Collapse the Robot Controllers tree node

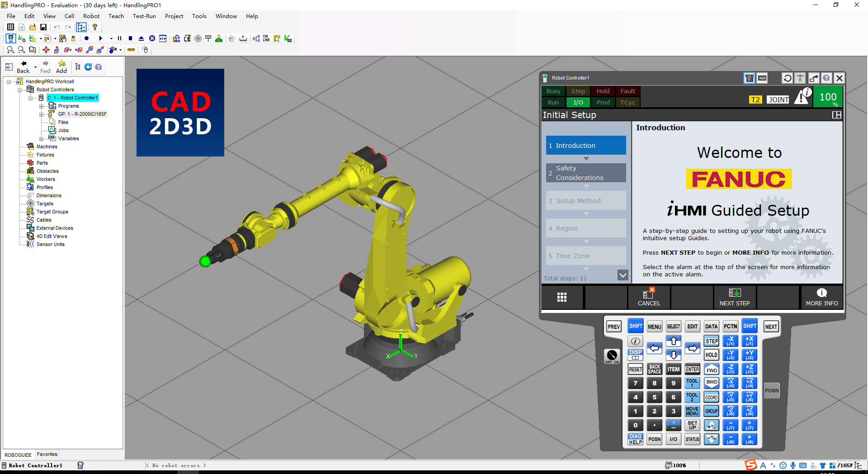pos(19,90)
